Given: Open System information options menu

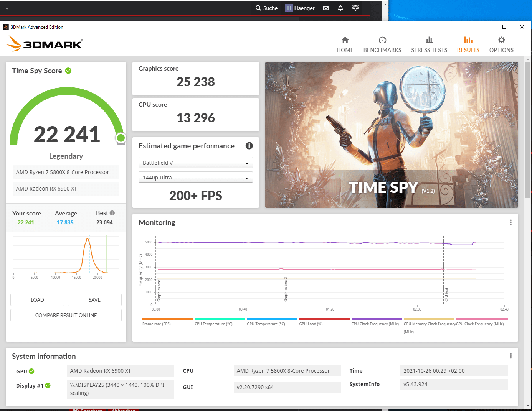Looking at the screenshot, I should pyautogui.click(x=511, y=356).
